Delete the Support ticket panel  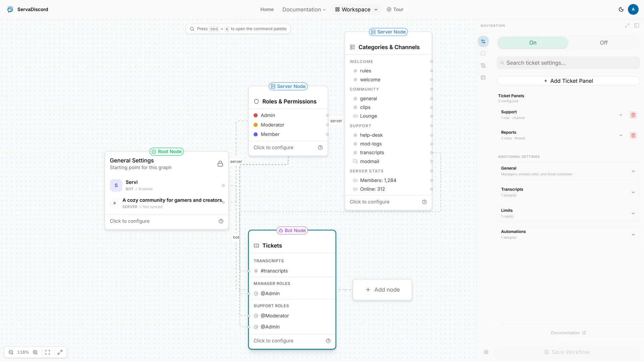point(633,115)
